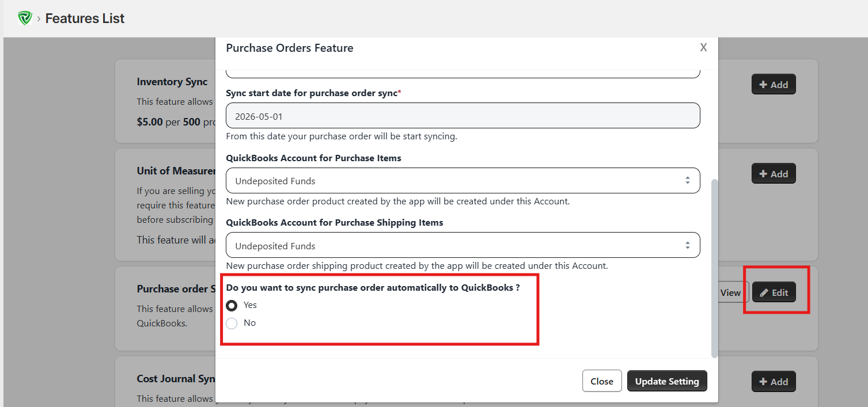Click the sync start date field 2026-05-01
The height and width of the screenshot is (407, 868).
[463, 116]
